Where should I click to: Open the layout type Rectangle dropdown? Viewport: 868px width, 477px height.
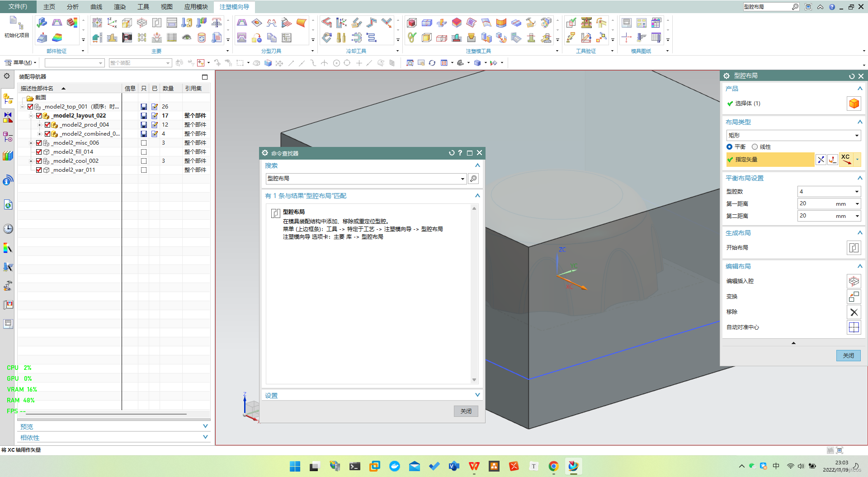(x=793, y=135)
